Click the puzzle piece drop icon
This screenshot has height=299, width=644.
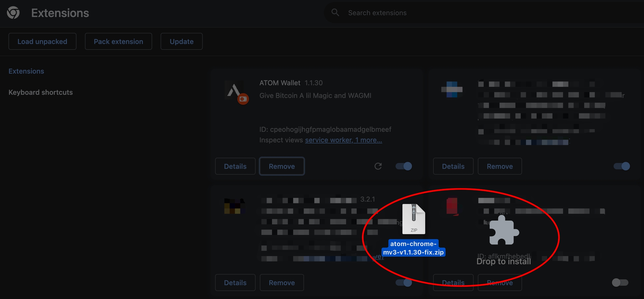504,230
